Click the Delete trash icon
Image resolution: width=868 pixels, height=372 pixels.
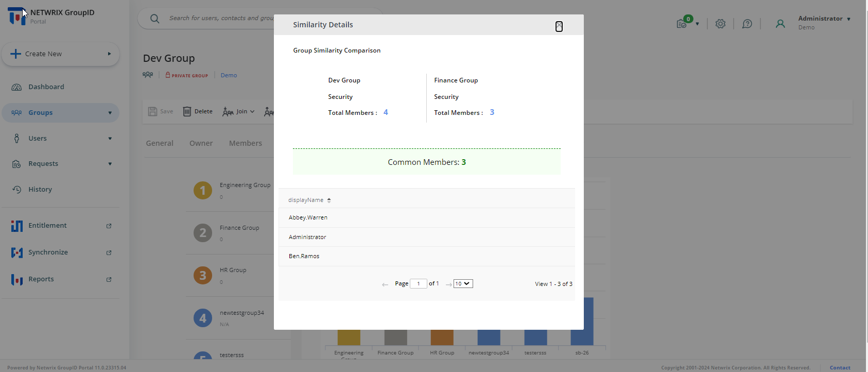point(187,111)
